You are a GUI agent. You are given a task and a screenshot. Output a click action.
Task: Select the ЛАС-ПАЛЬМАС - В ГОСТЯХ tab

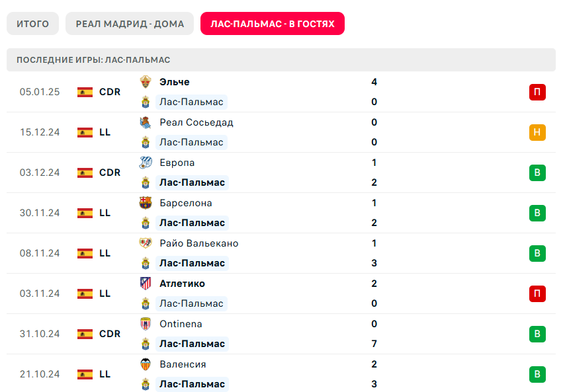pyautogui.click(x=273, y=24)
